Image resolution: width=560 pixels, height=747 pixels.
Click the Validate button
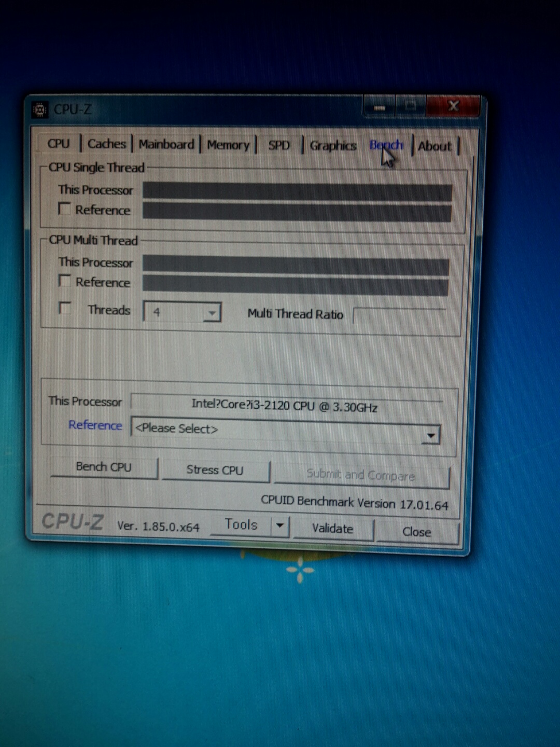(332, 529)
